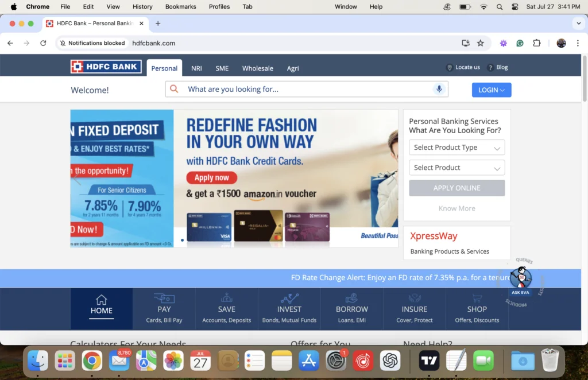Viewport: 588px width, 380px height.
Task: Open the tab search chevron in Chrome
Action: (578, 23)
